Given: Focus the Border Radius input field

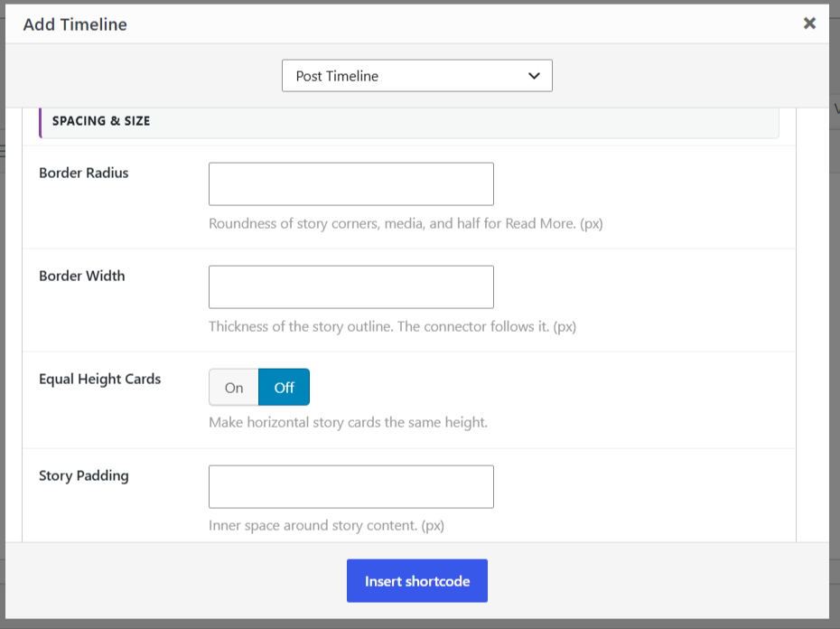Looking at the screenshot, I should (350, 184).
